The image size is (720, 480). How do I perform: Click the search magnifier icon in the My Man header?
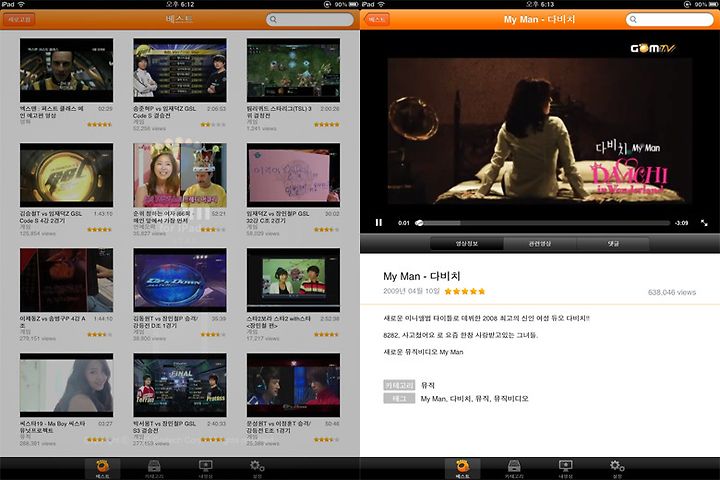(x=633, y=19)
